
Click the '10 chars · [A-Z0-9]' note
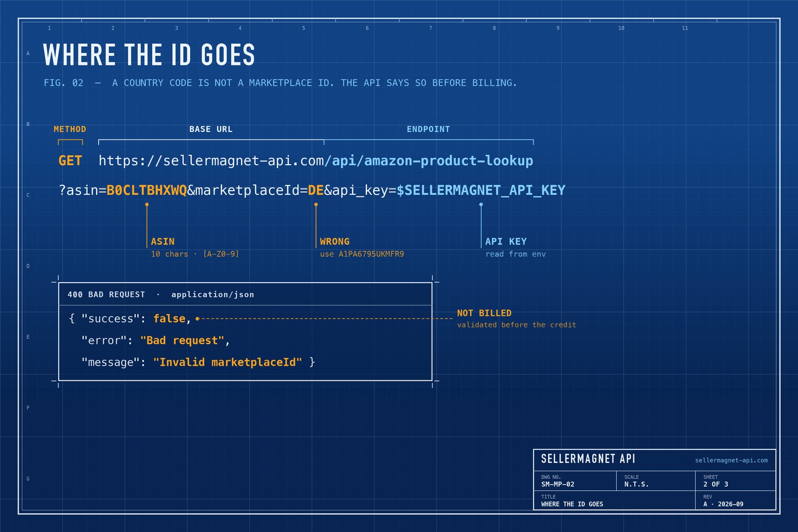[195, 254]
